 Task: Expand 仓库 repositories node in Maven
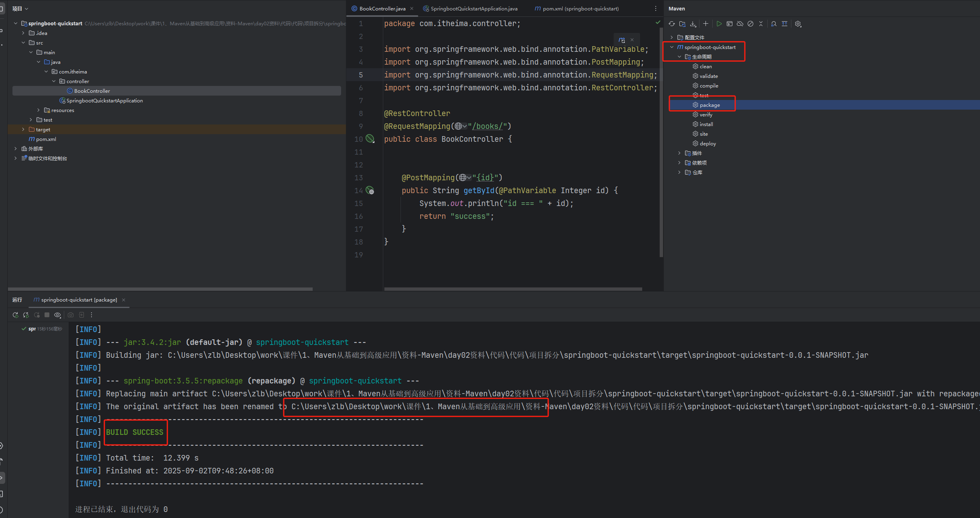[679, 172]
